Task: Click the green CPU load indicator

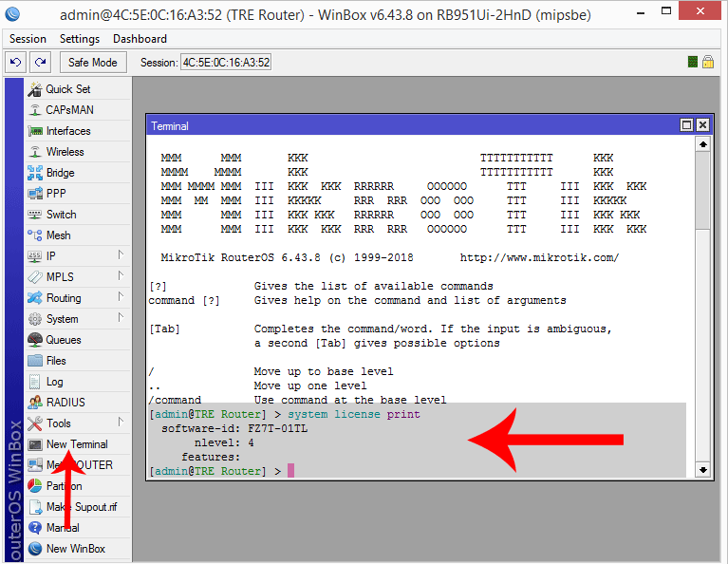Action: coord(693,62)
